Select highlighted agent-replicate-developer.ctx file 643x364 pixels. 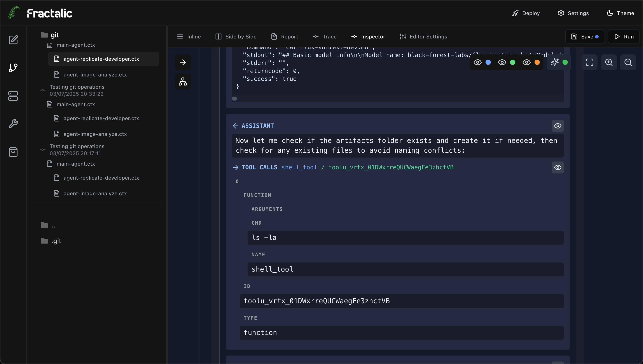[103, 59]
